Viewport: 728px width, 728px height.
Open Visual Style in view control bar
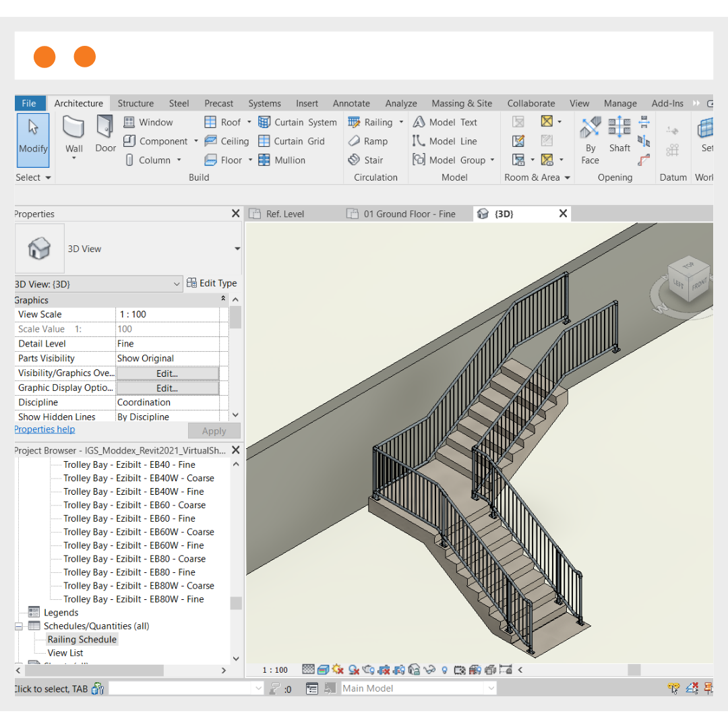(323, 669)
